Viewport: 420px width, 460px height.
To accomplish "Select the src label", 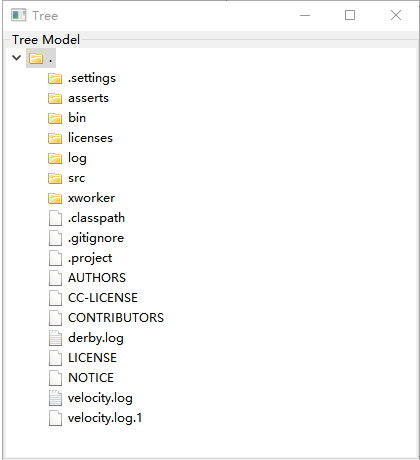I will [x=77, y=178].
